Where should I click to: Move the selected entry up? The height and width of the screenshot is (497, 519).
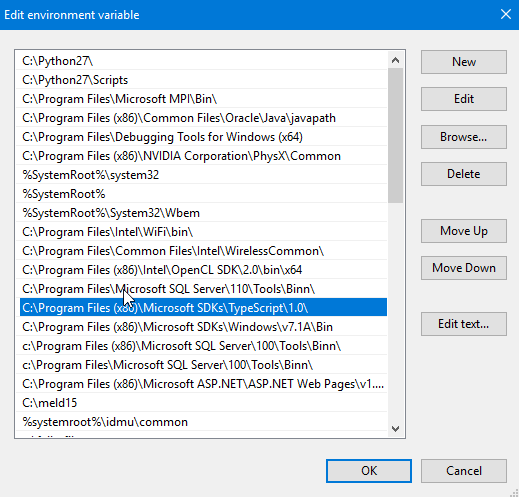click(464, 231)
